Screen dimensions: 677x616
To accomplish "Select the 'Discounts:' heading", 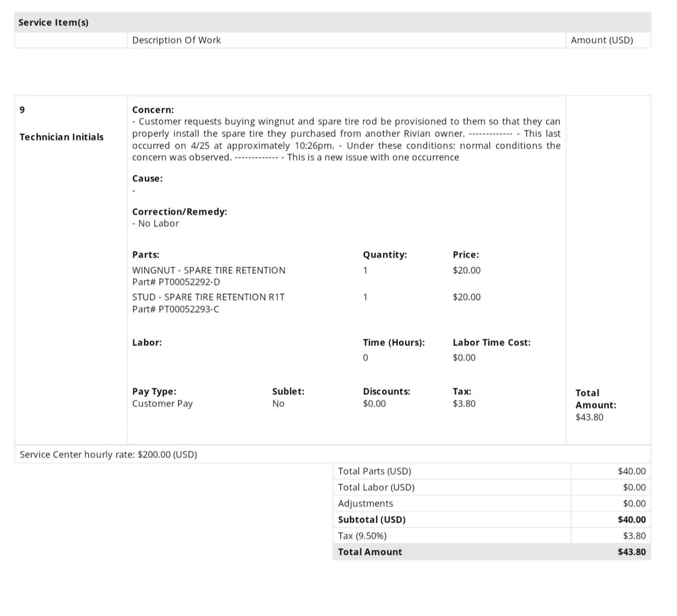I will coord(386,391).
